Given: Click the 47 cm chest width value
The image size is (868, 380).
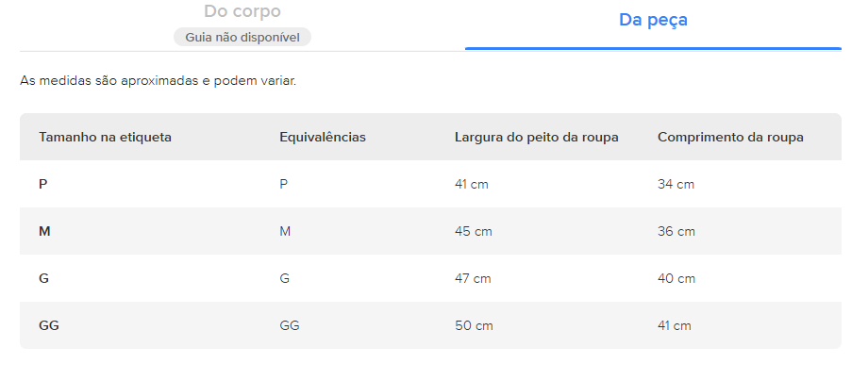Looking at the screenshot, I should [473, 278].
